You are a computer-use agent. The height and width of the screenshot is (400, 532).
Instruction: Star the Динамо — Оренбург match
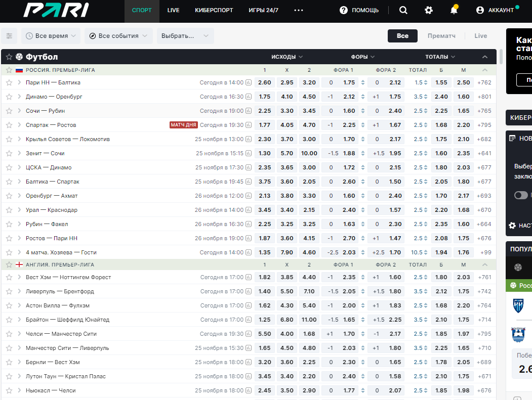coord(9,97)
